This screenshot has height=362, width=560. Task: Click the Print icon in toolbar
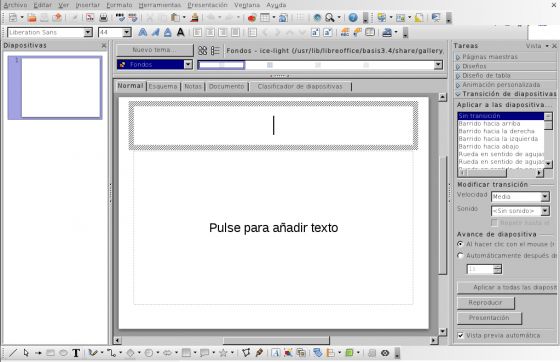pos(104,17)
